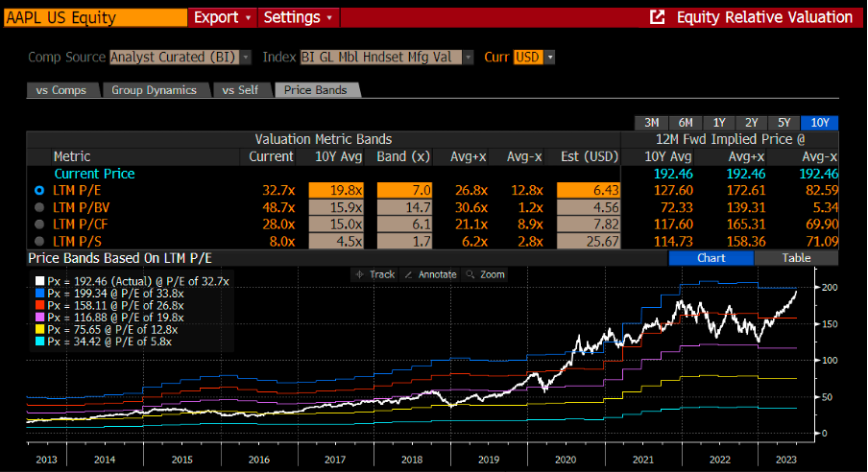Click the implied price 127.60 value
The width and height of the screenshot is (868, 472).
tap(673, 190)
